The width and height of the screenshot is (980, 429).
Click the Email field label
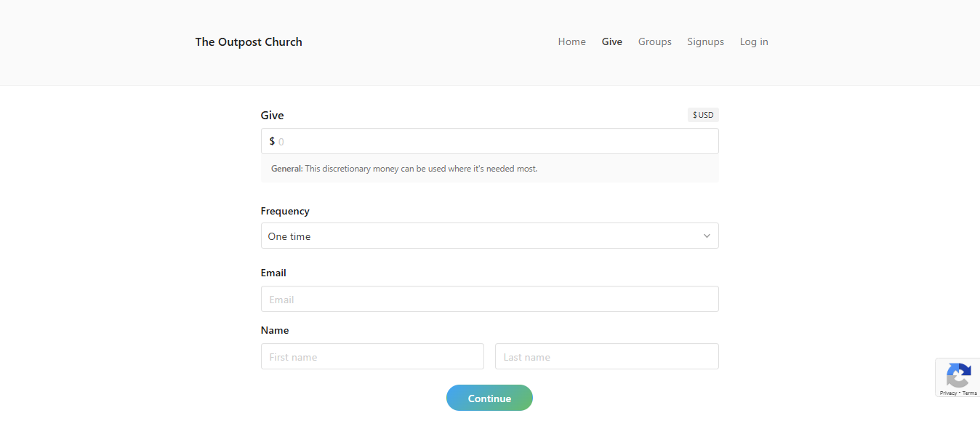[273, 273]
